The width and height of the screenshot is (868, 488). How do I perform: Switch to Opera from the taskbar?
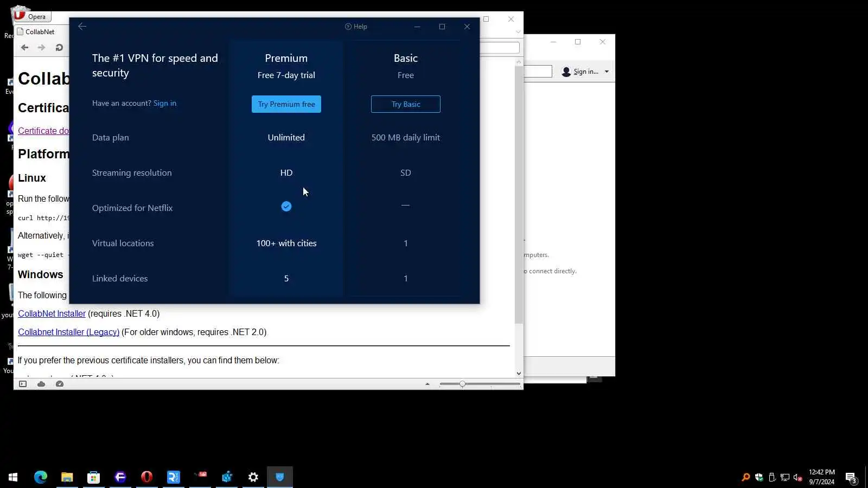pyautogui.click(x=147, y=477)
